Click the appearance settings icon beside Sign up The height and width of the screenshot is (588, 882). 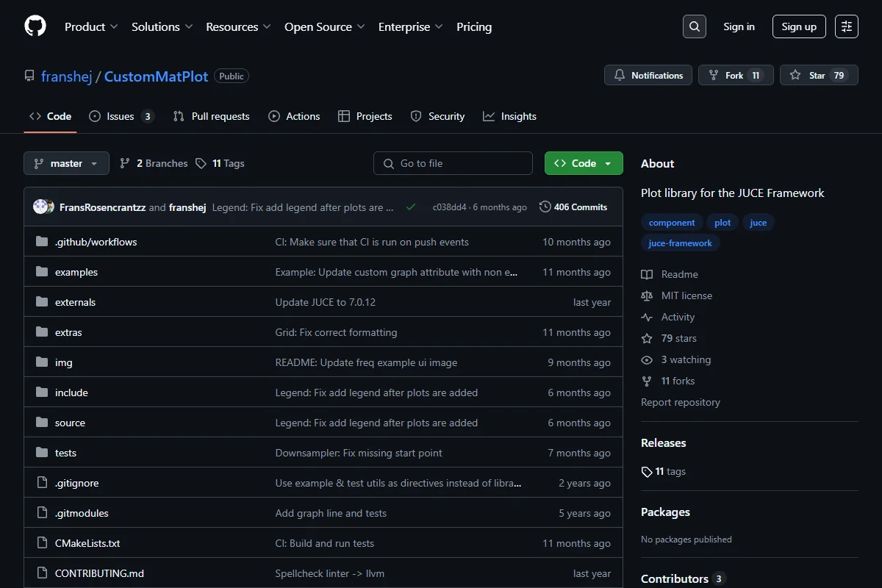(847, 26)
